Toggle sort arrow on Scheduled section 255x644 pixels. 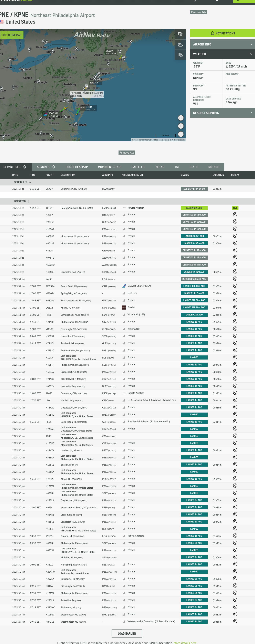(30, 182)
